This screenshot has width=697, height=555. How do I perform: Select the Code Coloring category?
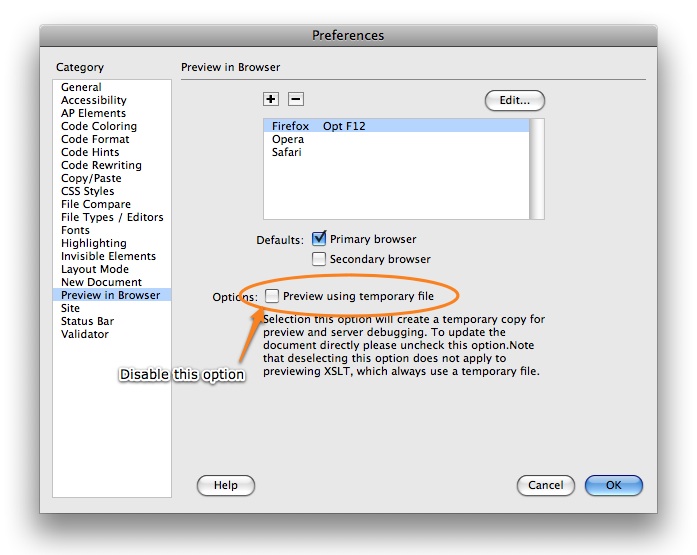[99, 127]
